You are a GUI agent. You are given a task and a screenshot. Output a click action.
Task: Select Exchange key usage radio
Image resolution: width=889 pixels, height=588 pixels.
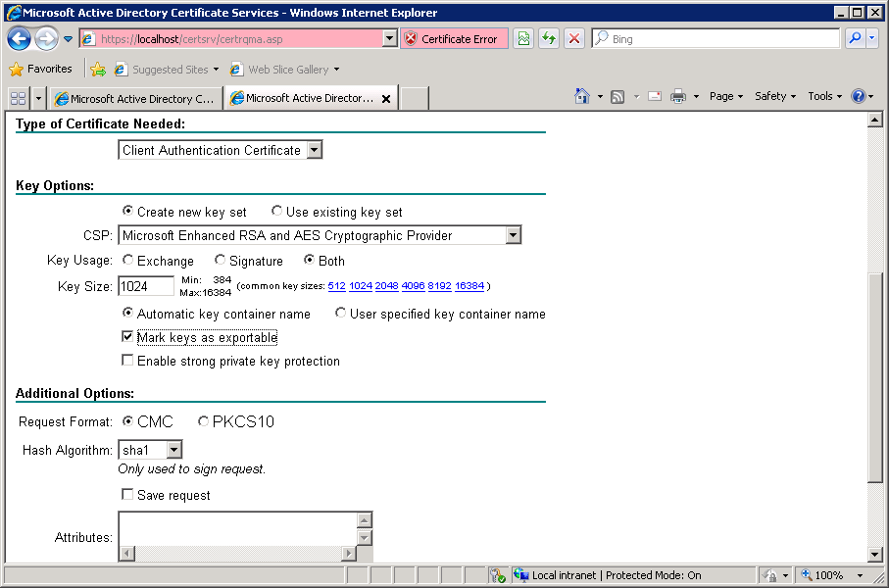click(x=128, y=260)
